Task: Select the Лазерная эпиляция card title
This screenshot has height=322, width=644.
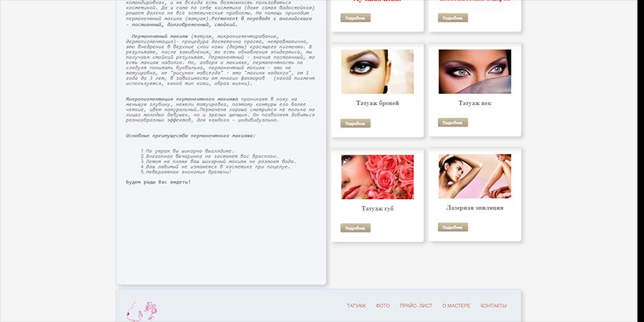Action: (474, 208)
